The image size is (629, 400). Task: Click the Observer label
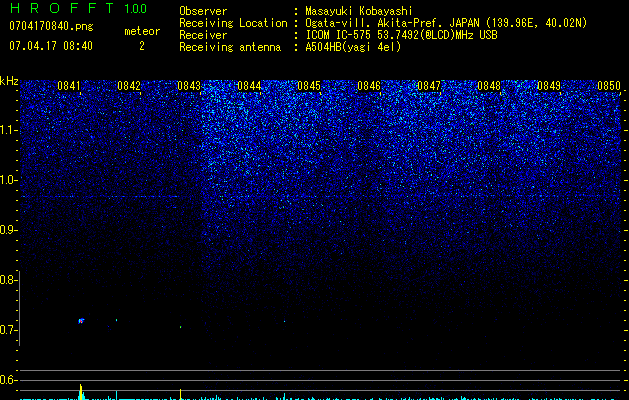(x=203, y=11)
